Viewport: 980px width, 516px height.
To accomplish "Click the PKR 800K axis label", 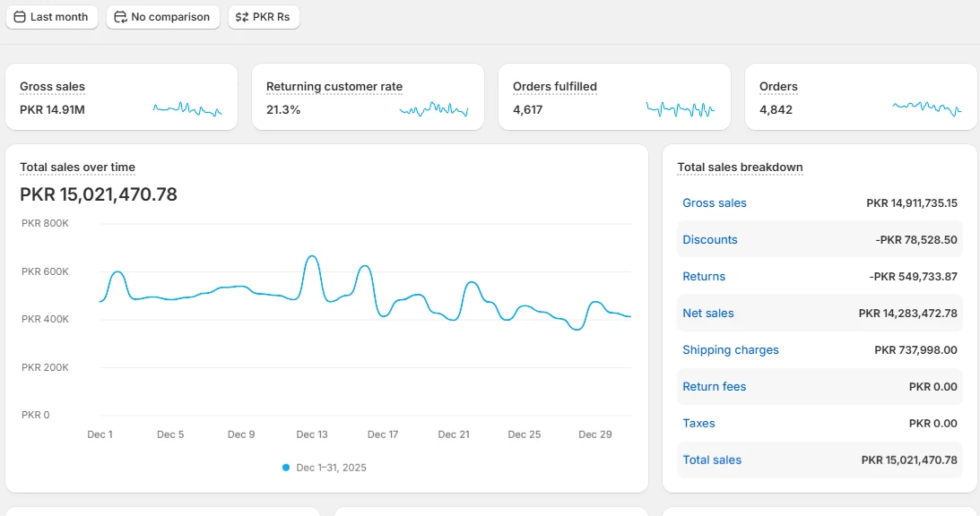I will 45,224.
